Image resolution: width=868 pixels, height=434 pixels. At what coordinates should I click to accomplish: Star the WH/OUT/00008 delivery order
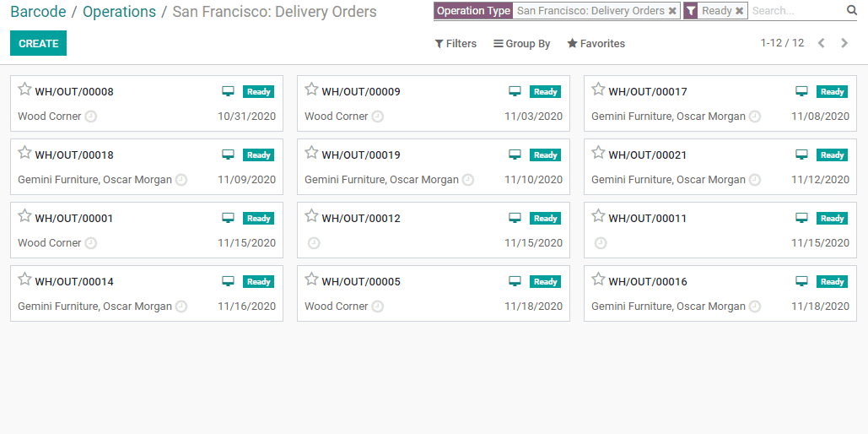tap(24, 90)
